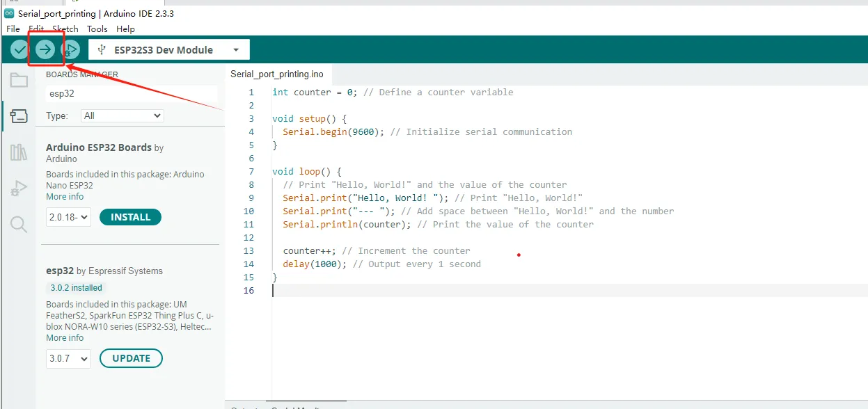Open the Tools menu
Image resolution: width=868 pixels, height=409 pixels.
point(97,29)
